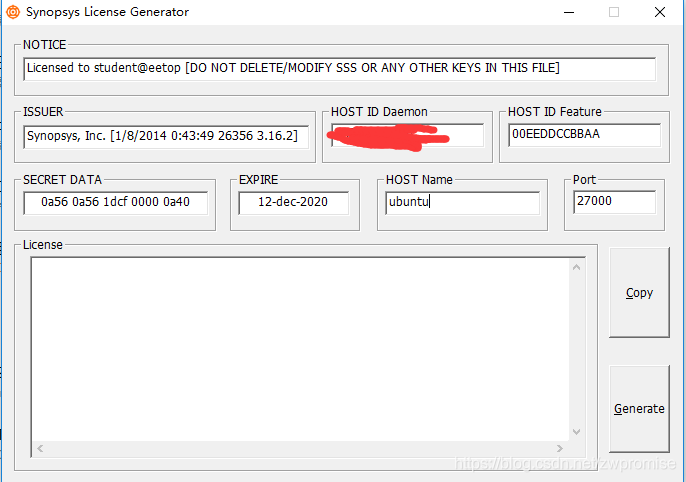This screenshot has height=482, width=686.
Task: Click the HOST ID Daemon label
Action: (379, 112)
